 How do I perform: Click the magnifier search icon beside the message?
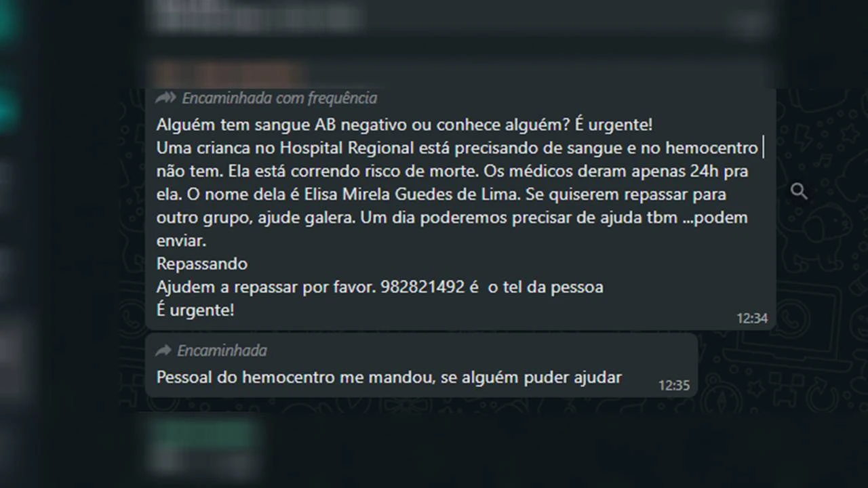[x=799, y=192]
